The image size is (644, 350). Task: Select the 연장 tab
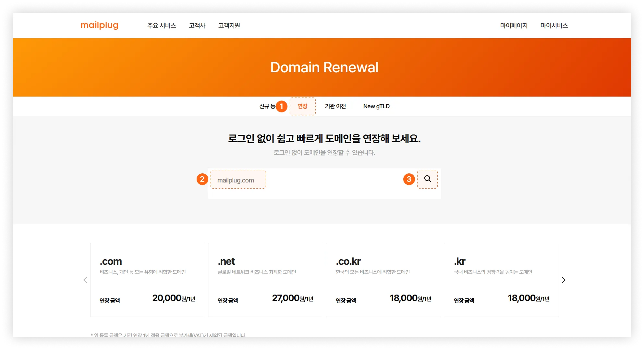[x=302, y=106]
